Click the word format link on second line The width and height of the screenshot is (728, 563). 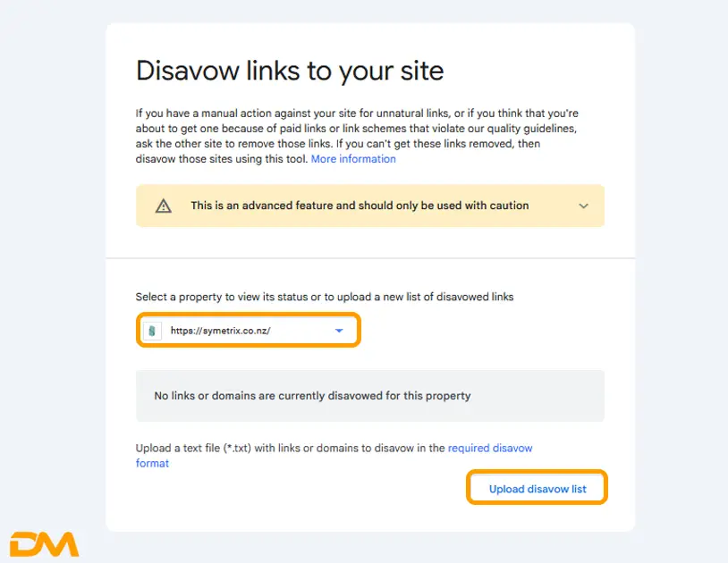(x=152, y=463)
